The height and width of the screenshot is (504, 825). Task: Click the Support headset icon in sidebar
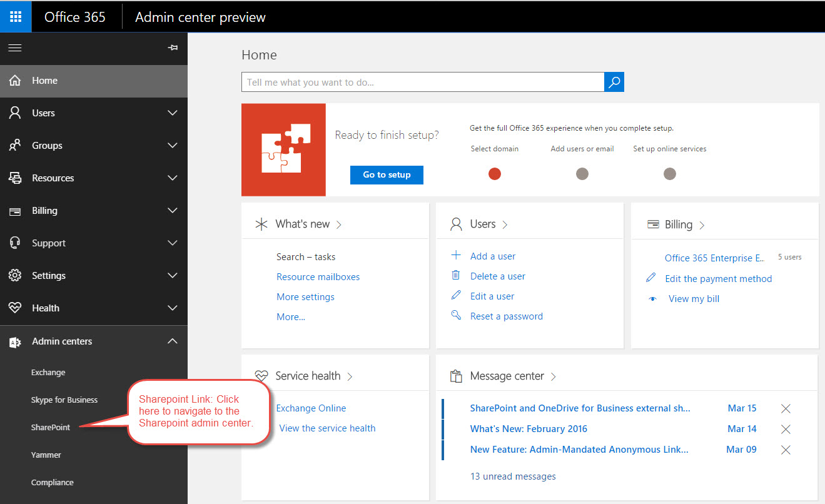coord(15,243)
